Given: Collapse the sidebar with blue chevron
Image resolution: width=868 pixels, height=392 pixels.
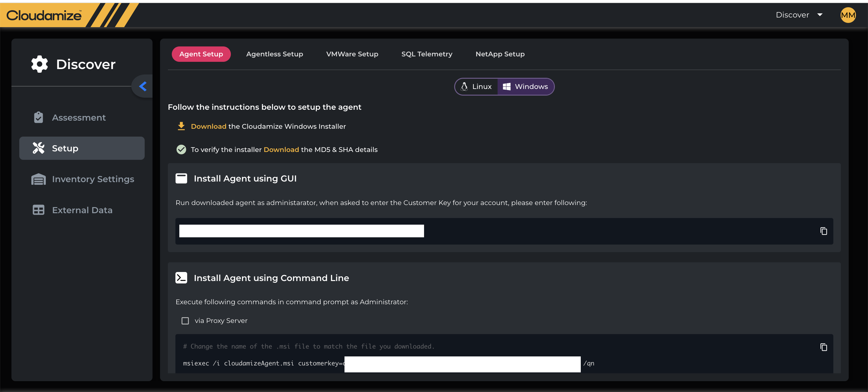Looking at the screenshot, I should pos(143,86).
